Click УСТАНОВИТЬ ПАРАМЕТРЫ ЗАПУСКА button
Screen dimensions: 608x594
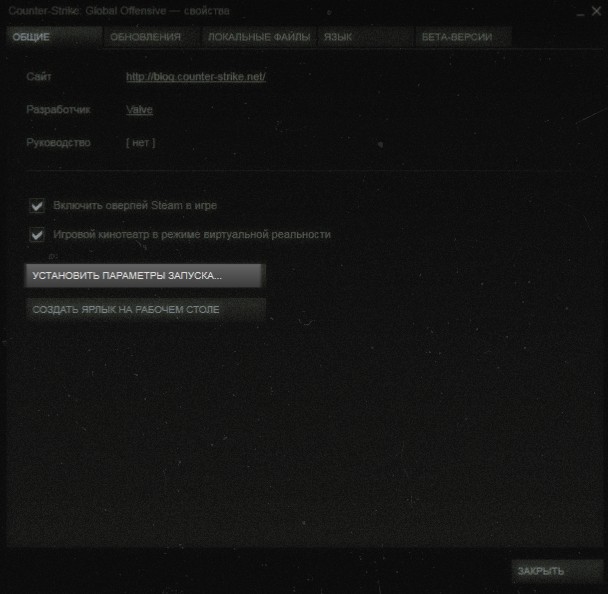(145, 276)
